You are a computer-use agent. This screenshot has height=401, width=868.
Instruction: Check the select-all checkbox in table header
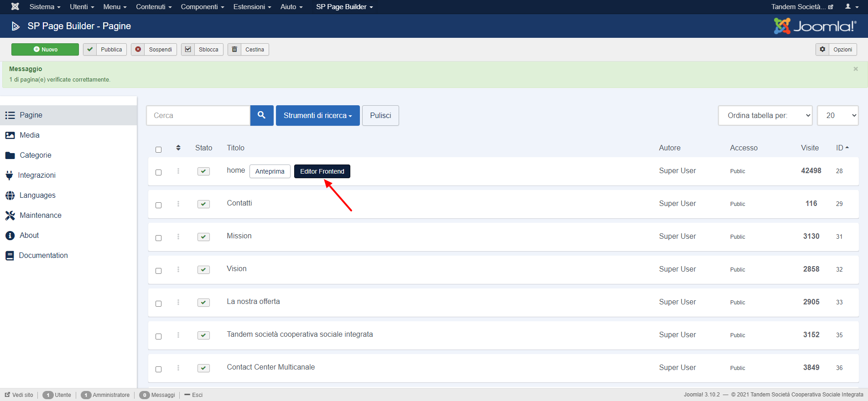click(159, 149)
